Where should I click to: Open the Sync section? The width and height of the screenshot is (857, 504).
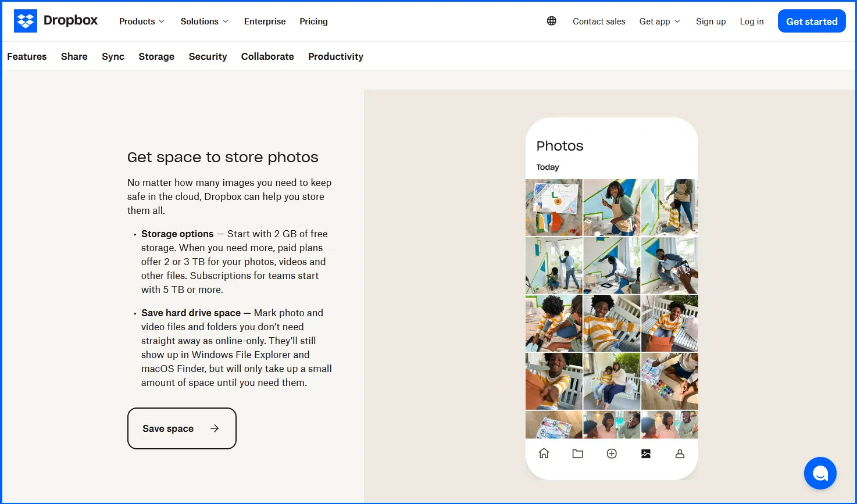point(113,56)
